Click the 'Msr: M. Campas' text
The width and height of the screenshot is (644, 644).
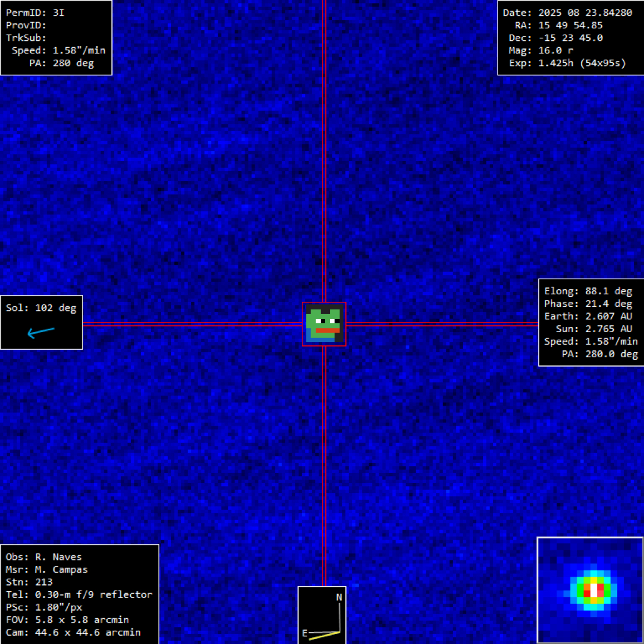(47, 570)
